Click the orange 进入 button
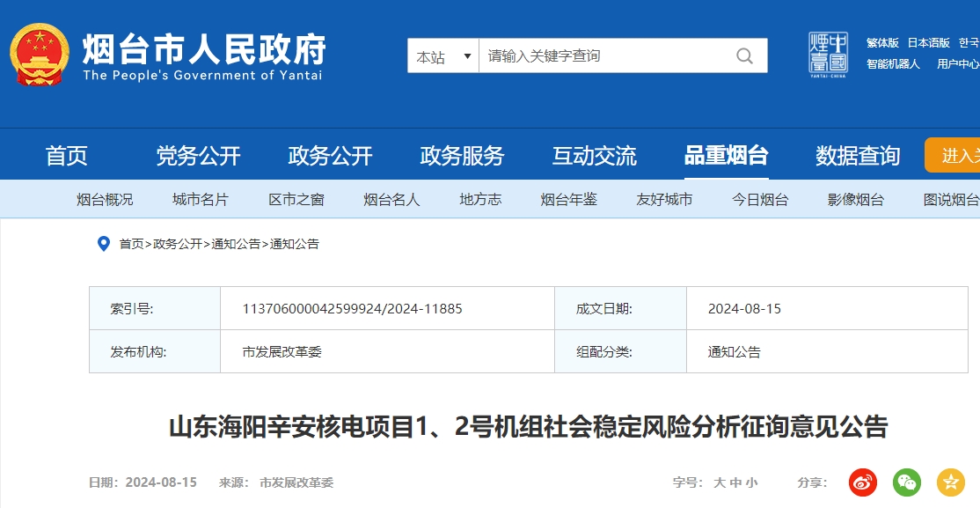980x508 pixels. 954,156
